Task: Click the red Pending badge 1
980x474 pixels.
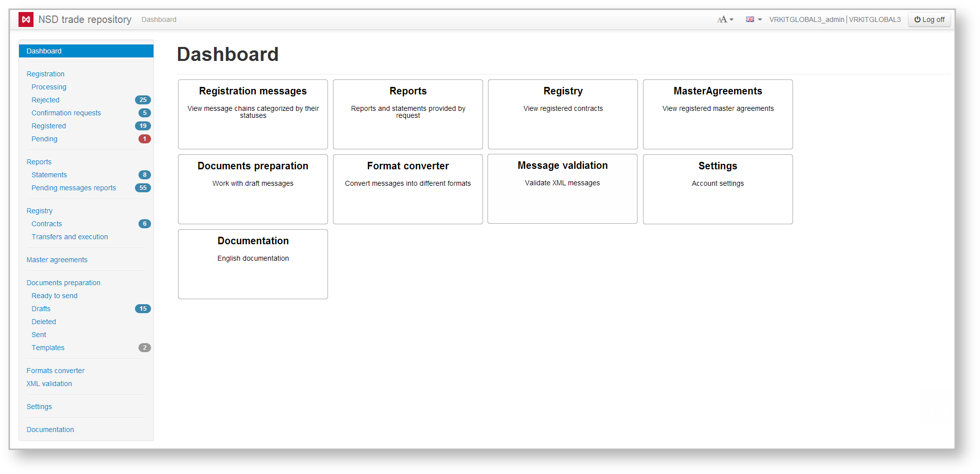Action: coord(144,139)
